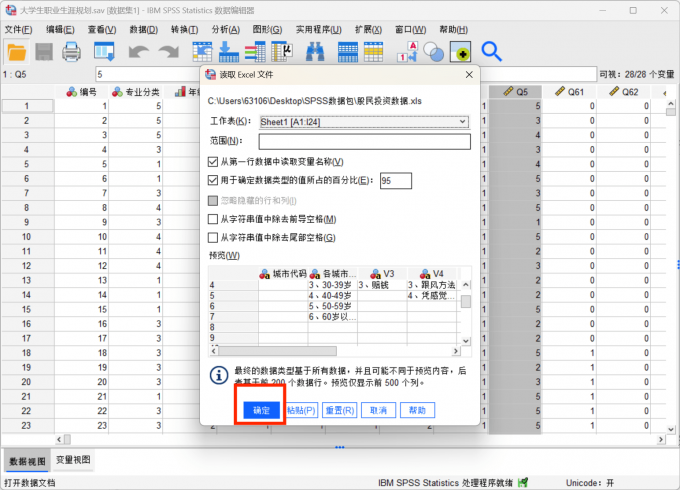Click the Save floppy disk toolbar icon
The width and height of the screenshot is (680, 490).
click(44, 52)
